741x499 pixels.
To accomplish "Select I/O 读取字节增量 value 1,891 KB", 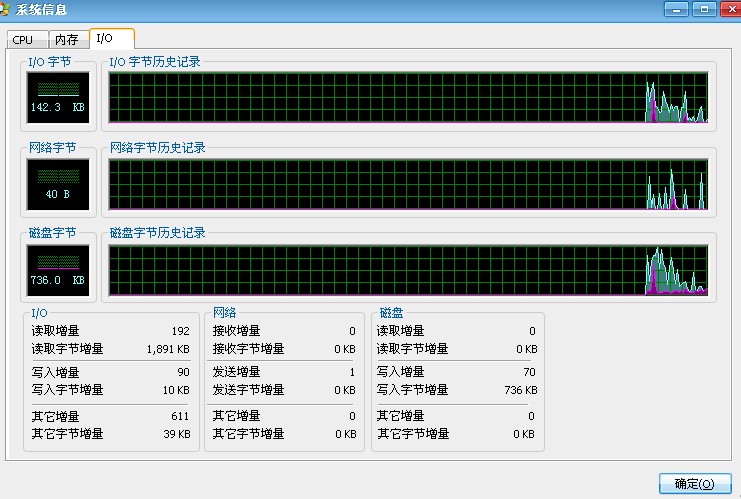I will (x=168, y=349).
